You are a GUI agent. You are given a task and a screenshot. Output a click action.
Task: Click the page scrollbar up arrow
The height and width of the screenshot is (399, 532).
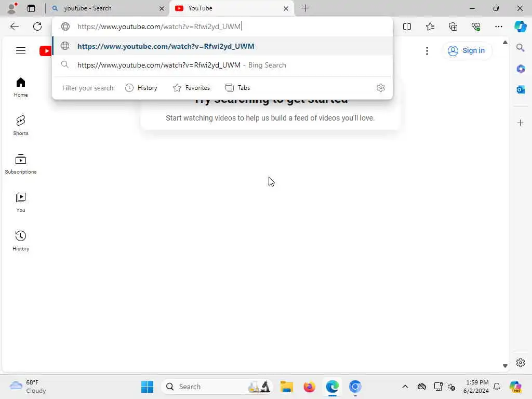505,43
